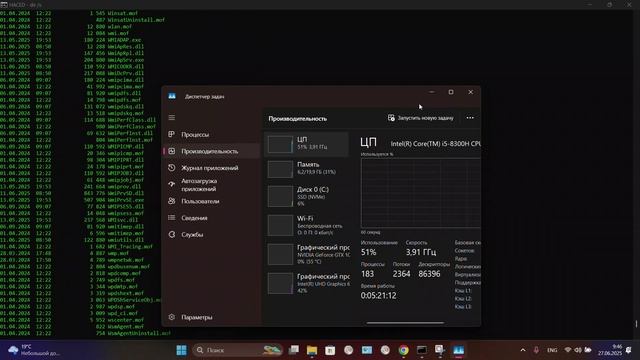Open the Пользователи page
The image size is (640, 360).
[x=211, y=201]
